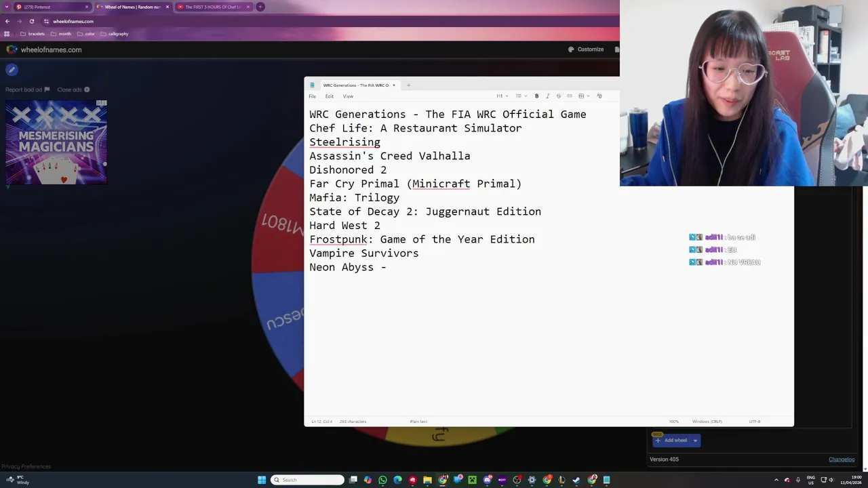Switch to the Pinterest browser tab
This screenshot has width=868, height=488.
click(53, 7)
